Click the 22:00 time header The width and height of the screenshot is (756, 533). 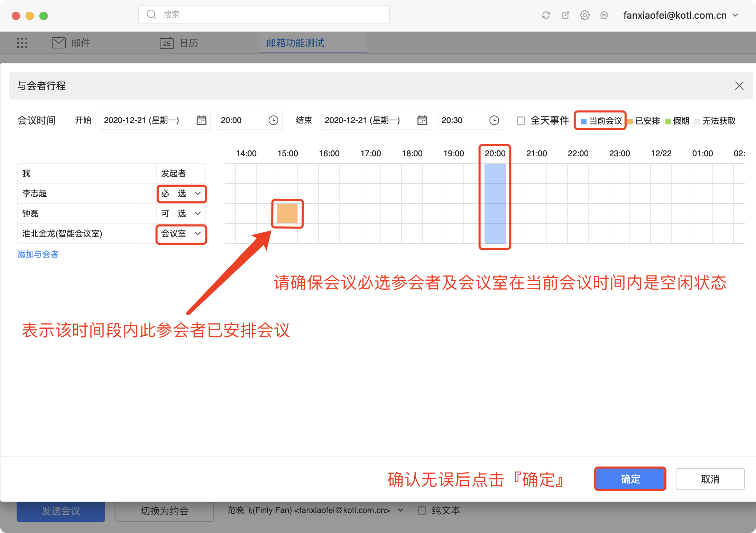pyautogui.click(x=578, y=153)
